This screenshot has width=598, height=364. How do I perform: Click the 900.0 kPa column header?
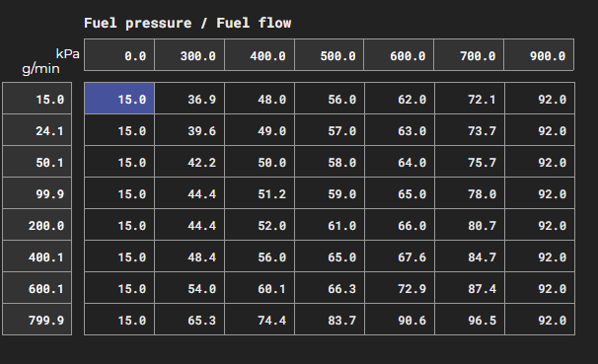click(539, 55)
